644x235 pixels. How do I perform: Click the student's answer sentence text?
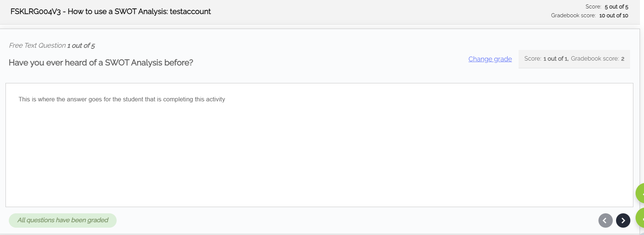(x=122, y=99)
